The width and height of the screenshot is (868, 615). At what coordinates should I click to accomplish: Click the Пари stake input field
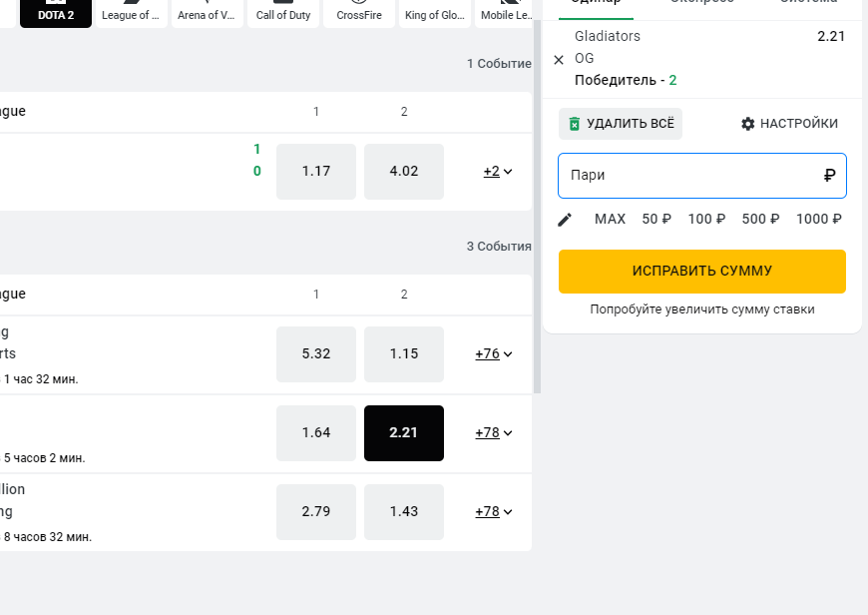702,176
